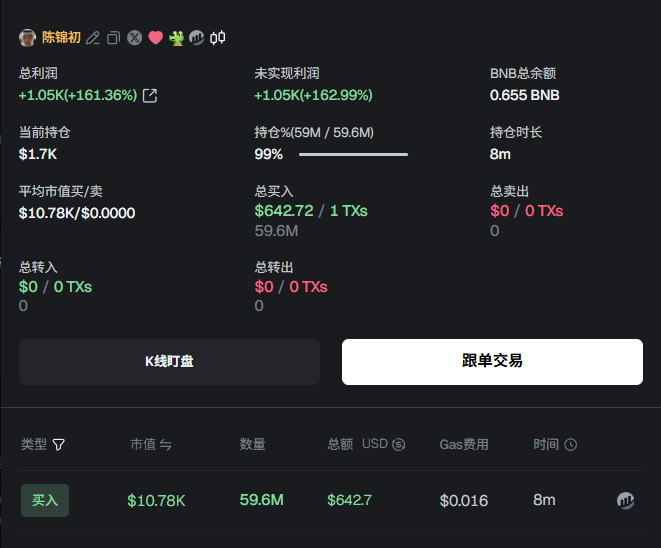This screenshot has width=661, height=548.
Task: Click average market cap $10.78K/$0.0000
Action: pos(77,213)
